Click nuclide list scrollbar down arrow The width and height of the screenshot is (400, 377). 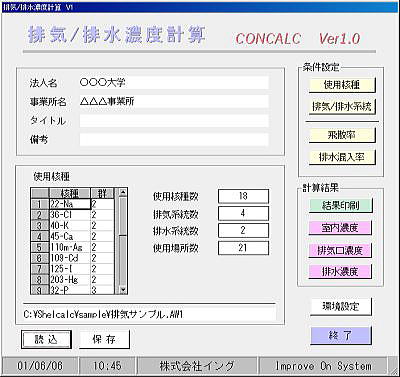point(123,290)
